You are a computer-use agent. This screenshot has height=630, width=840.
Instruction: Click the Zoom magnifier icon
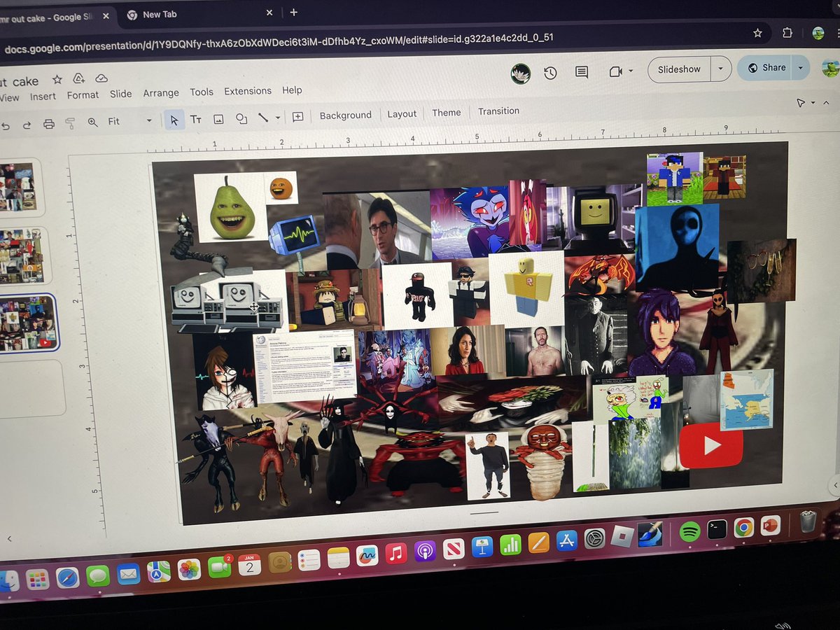point(92,122)
